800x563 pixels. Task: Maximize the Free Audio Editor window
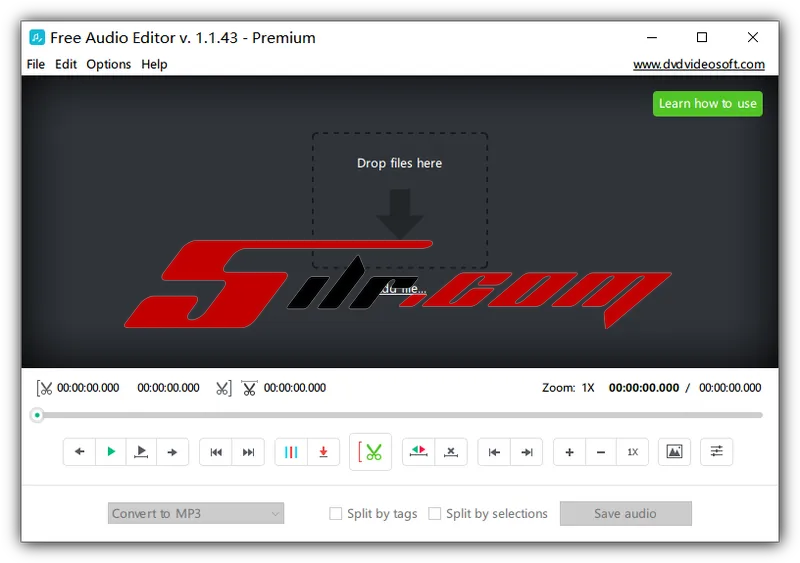coord(702,37)
